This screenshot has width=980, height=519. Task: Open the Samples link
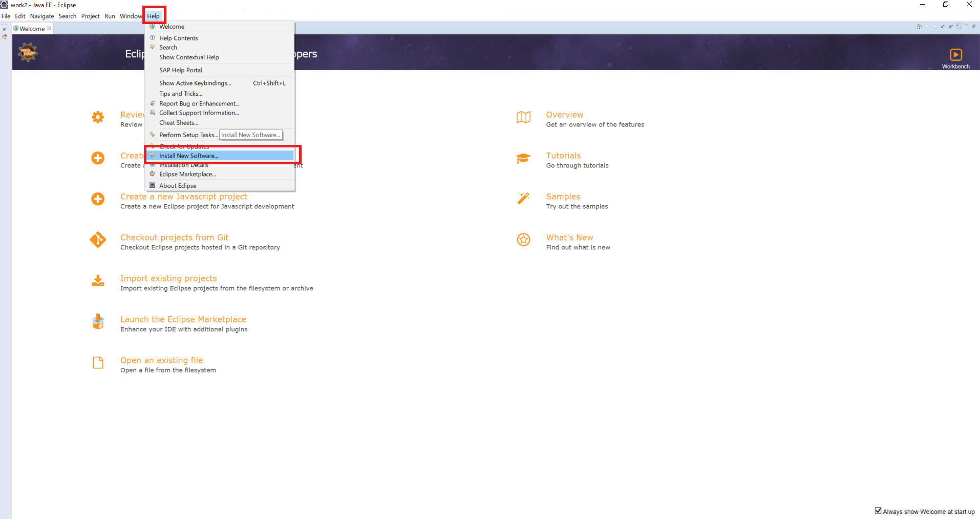563,197
